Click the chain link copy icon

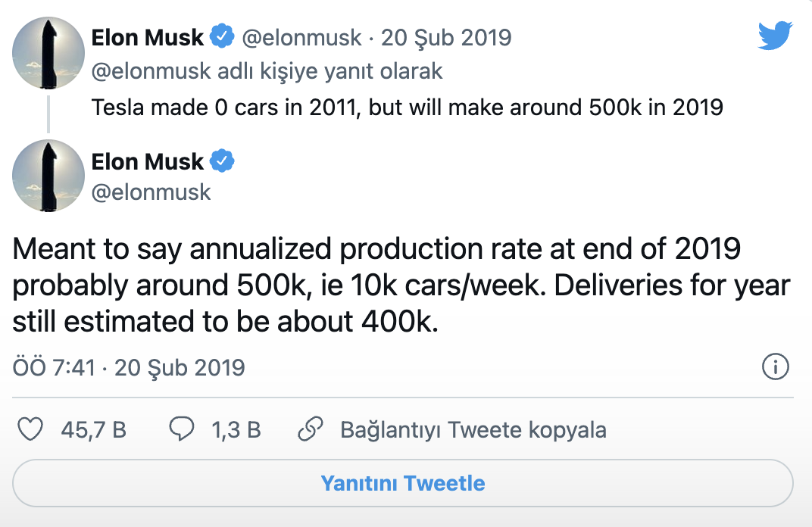(311, 430)
